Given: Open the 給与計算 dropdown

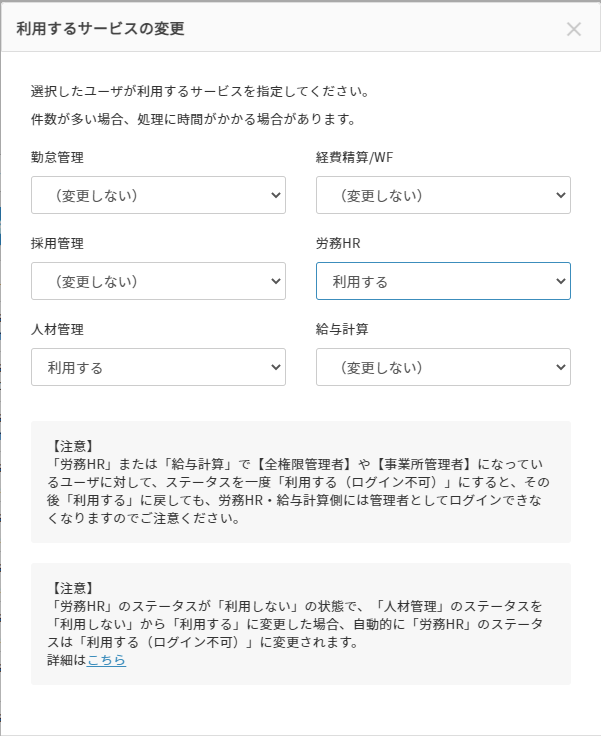Looking at the screenshot, I should click(443, 367).
